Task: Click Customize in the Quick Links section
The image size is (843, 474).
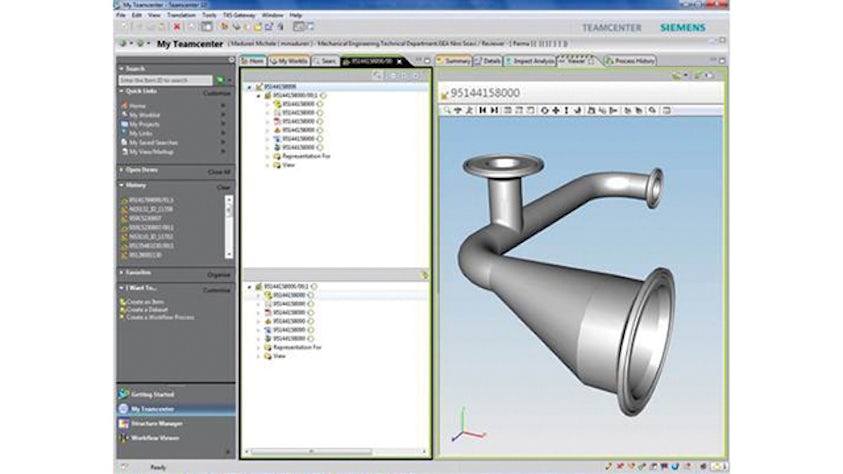Action: [217, 94]
